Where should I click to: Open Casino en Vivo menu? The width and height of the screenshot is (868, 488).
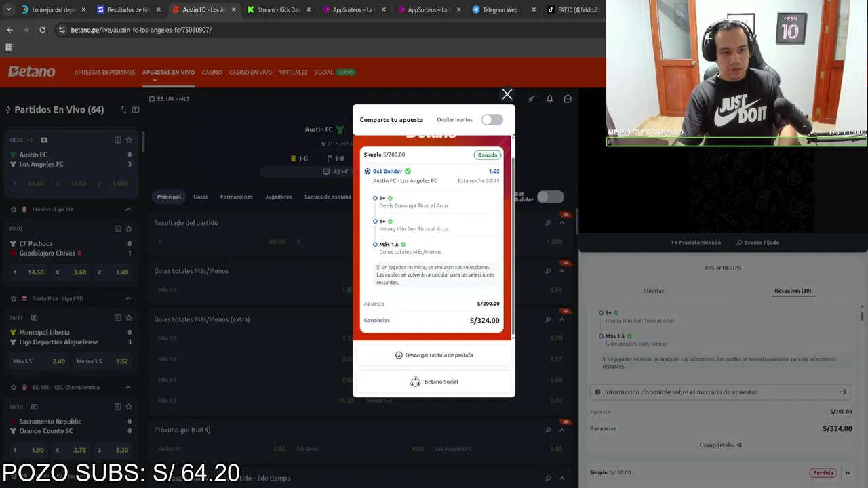click(250, 73)
